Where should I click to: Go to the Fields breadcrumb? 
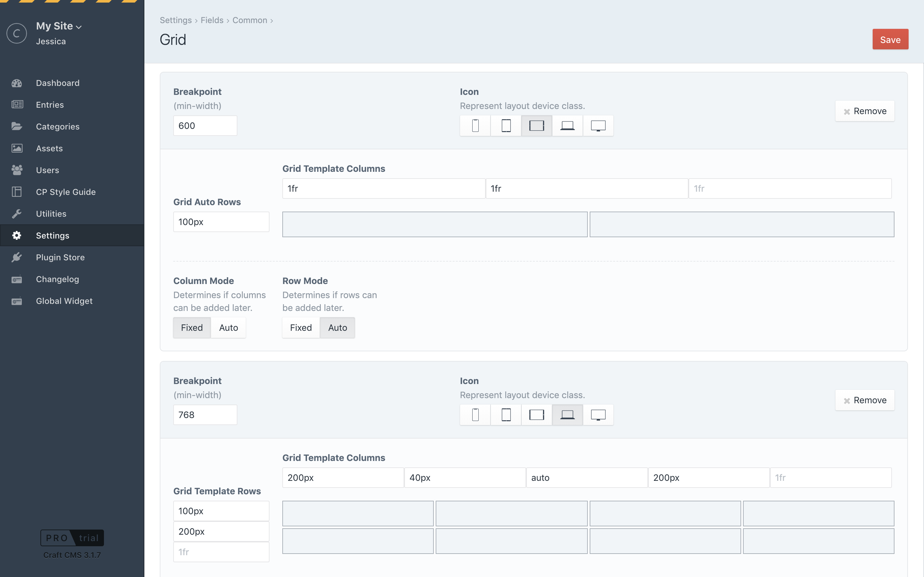pyautogui.click(x=212, y=20)
